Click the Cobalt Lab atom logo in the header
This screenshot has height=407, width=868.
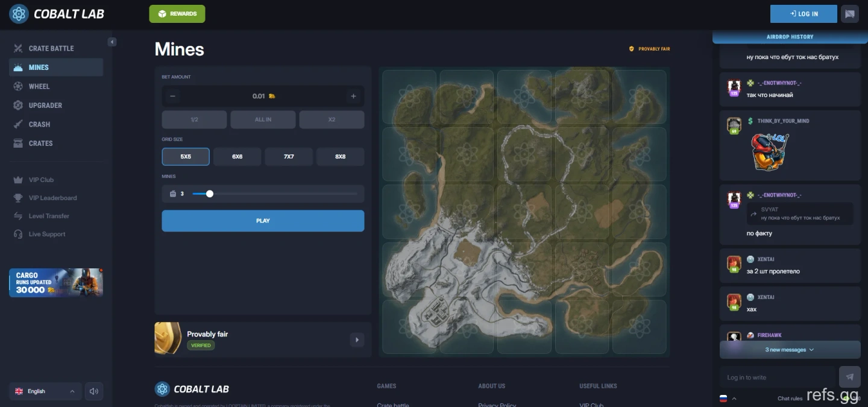pyautogui.click(x=19, y=14)
